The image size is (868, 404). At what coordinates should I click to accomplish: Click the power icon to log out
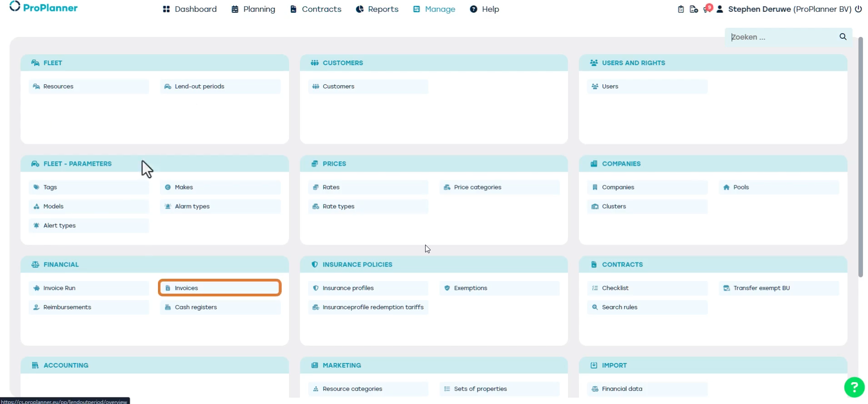click(x=858, y=9)
